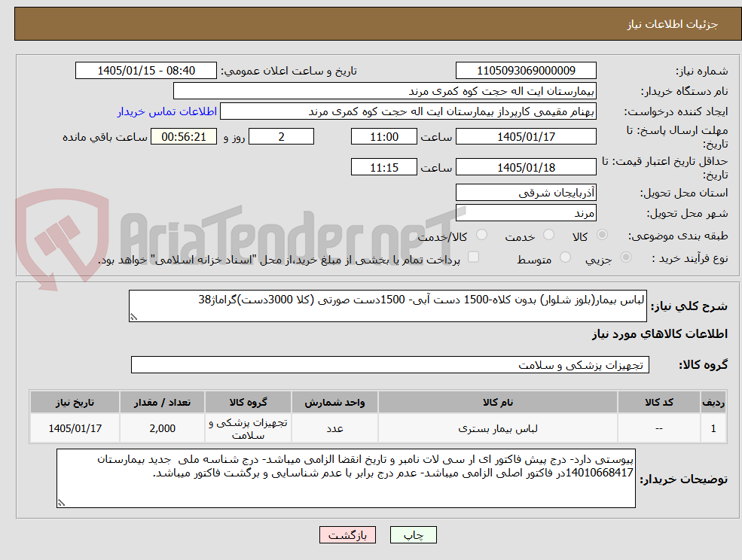
Task: Click the resize handle of the description textarea
Action: click(x=133, y=318)
